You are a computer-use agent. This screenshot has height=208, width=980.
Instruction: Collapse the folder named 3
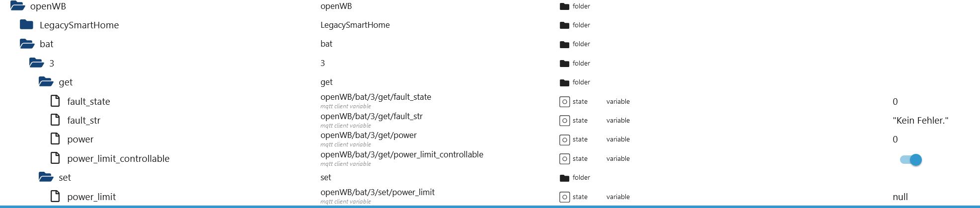click(x=36, y=63)
